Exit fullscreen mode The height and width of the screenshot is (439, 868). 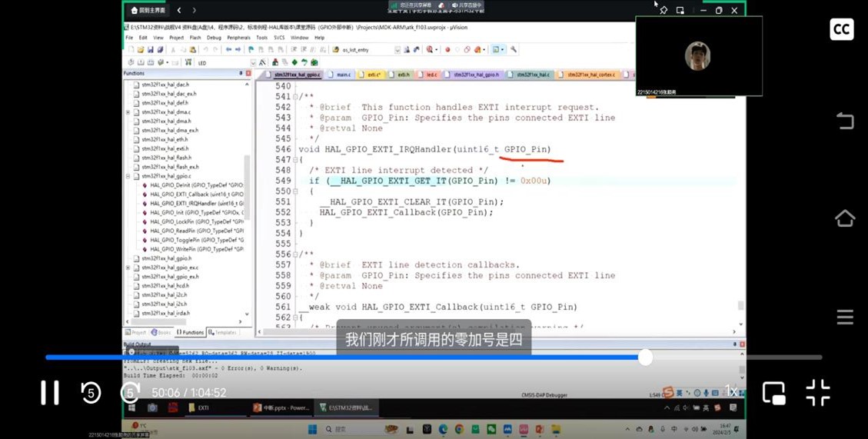click(x=818, y=393)
